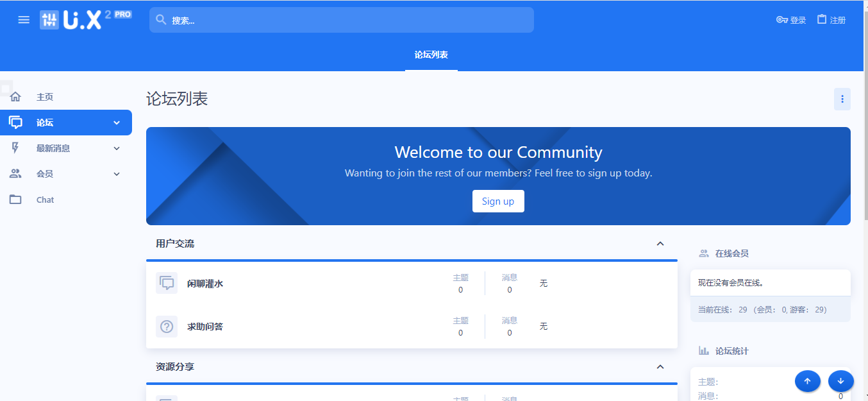Open the 闲聊灌水 forum

205,284
